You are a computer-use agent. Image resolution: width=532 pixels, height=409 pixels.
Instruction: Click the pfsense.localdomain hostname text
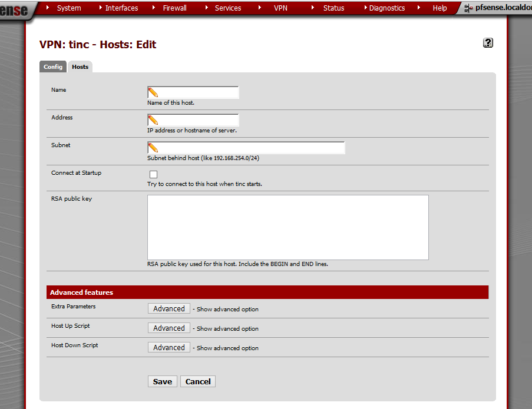pos(504,8)
